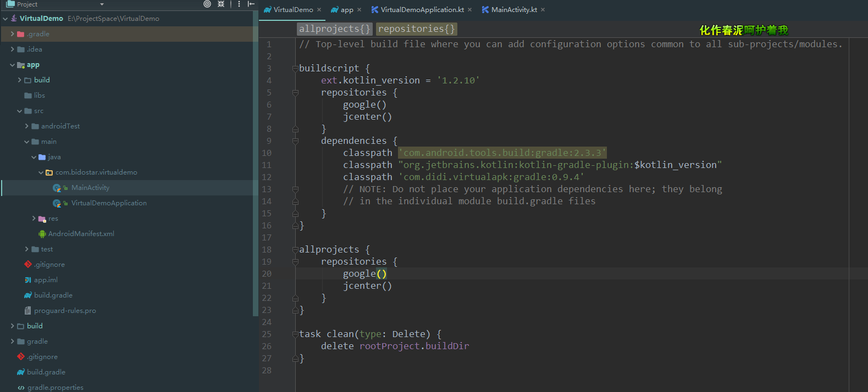The height and width of the screenshot is (392, 868).
Task: Expand the .gradle folder
Action: point(12,34)
